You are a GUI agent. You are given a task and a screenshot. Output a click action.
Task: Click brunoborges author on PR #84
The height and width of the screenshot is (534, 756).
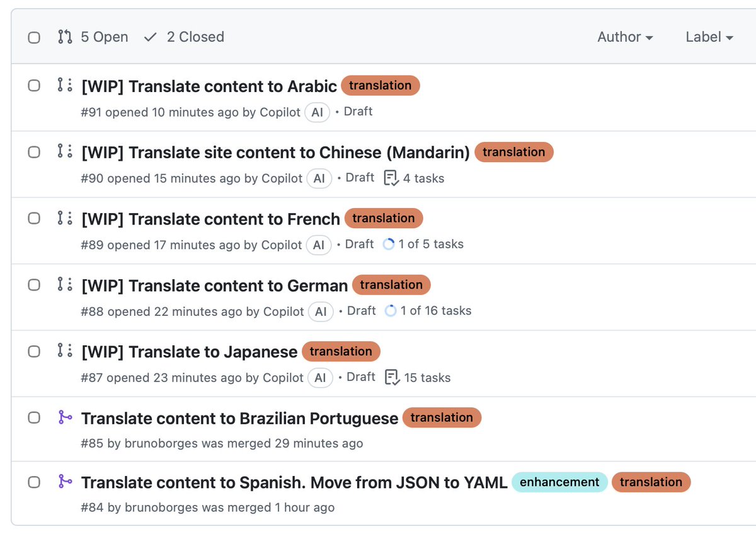161,508
